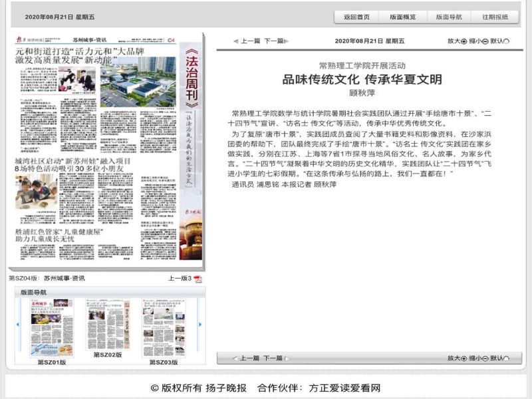Click headline 元和街道打造"活力元和"大品牌 on page image
Viewport: 532px width, 399px height.
click(80, 52)
